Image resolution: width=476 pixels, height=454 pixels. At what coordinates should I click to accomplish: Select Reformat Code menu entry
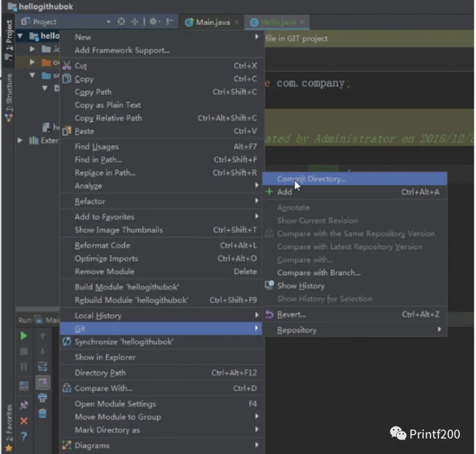(x=161, y=245)
